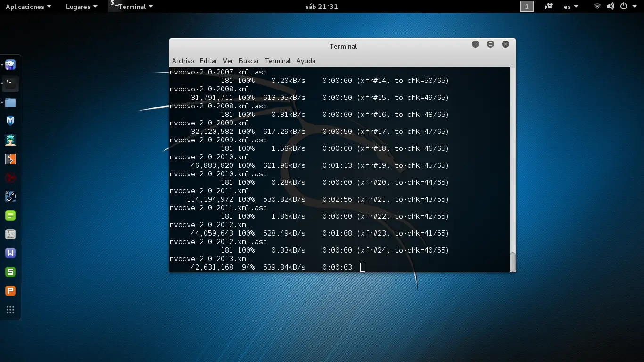This screenshot has height=362, width=644.
Task: Click the size value 44,059,643
Action: (212, 233)
